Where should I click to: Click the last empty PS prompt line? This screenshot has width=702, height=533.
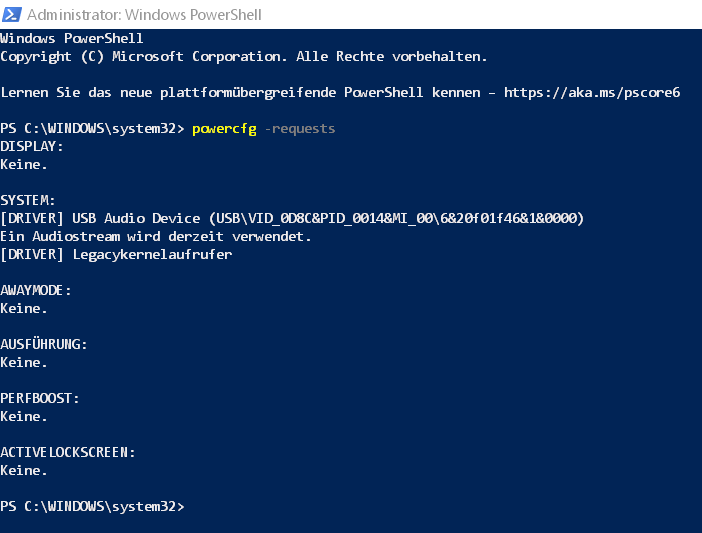(x=93, y=507)
